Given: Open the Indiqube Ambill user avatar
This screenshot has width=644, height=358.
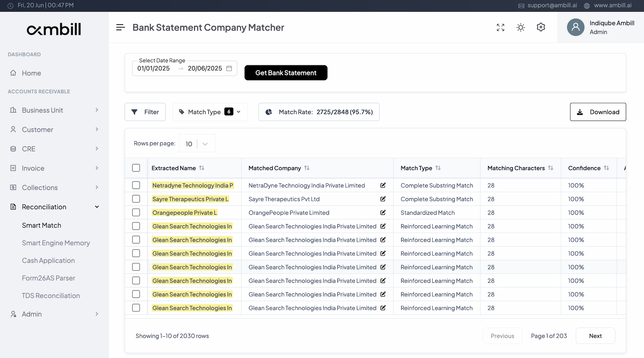Looking at the screenshot, I should tap(575, 27).
